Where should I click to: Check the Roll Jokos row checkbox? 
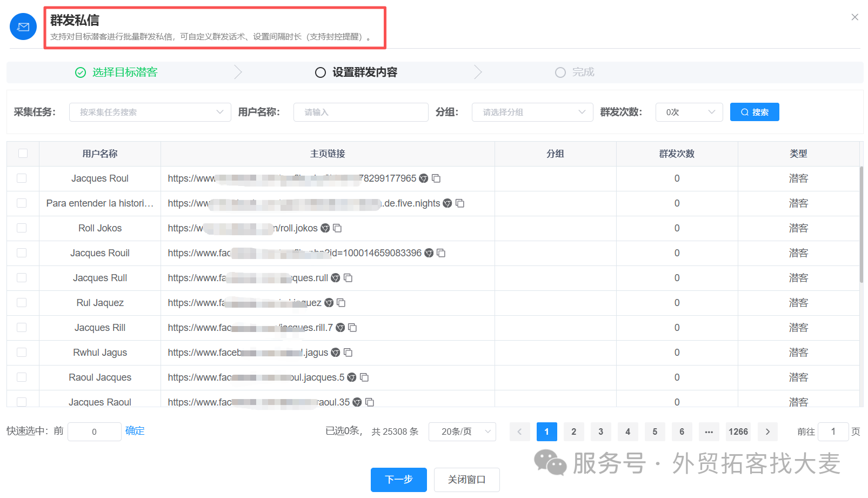coord(22,228)
